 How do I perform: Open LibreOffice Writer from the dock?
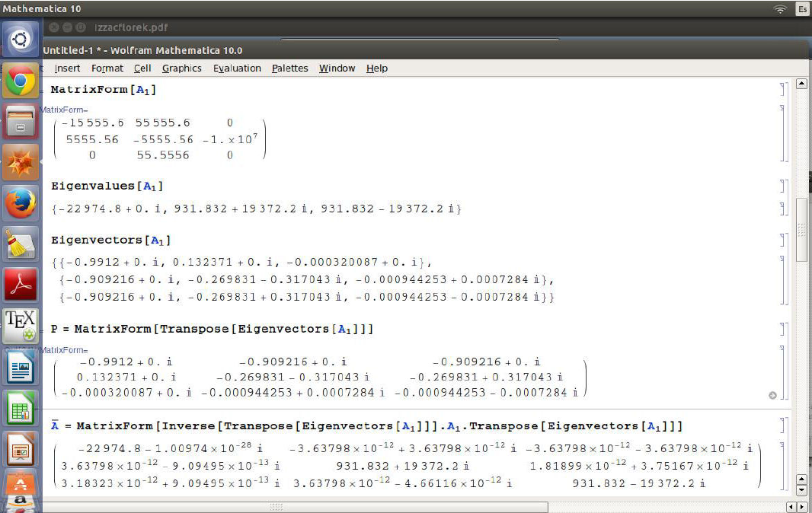tap(21, 368)
